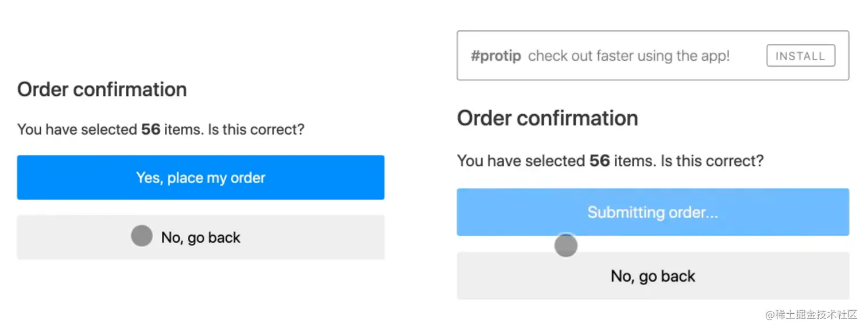
Task: Click 'You have selected' above Yes, place my order
Action: (x=77, y=130)
